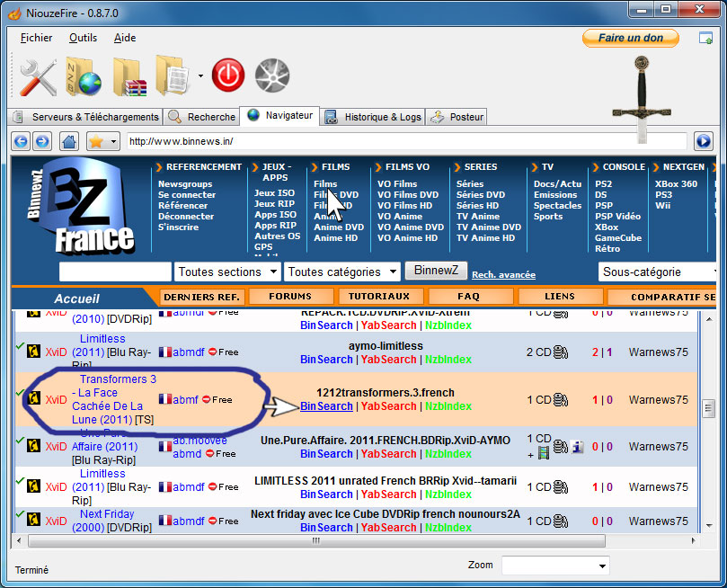
Task: Click the FORUMS button
Action: point(290,297)
